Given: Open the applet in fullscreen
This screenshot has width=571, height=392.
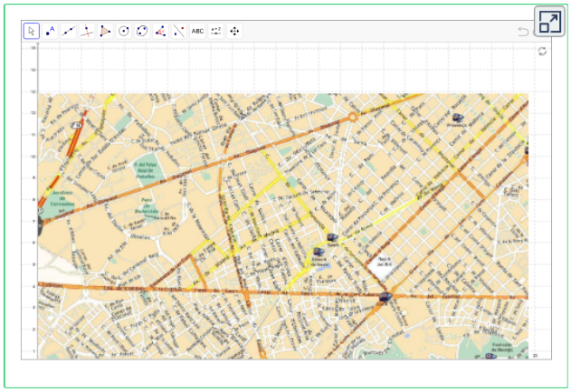Looking at the screenshot, I should pyautogui.click(x=549, y=22).
